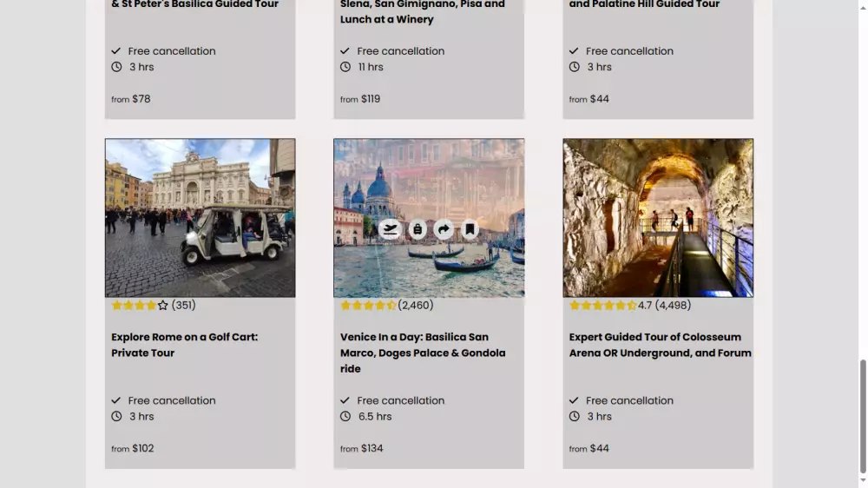Click the page's vertical scrollbar thumb
The image size is (868, 488).
coord(862,415)
